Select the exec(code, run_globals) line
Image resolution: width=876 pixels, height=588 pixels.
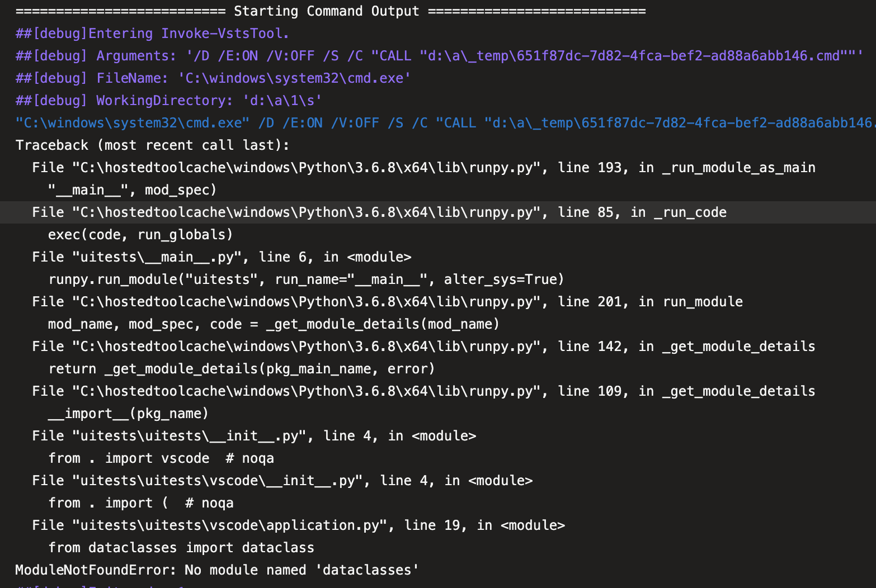point(140,234)
